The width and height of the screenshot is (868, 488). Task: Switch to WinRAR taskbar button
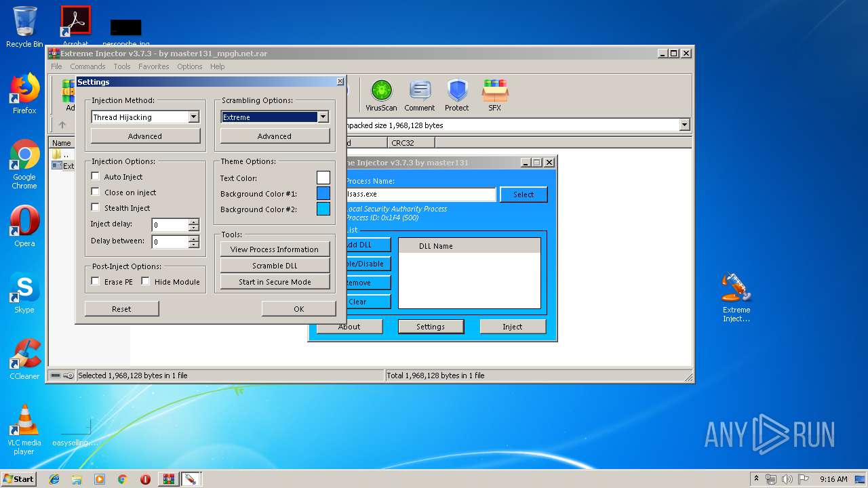click(x=169, y=479)
